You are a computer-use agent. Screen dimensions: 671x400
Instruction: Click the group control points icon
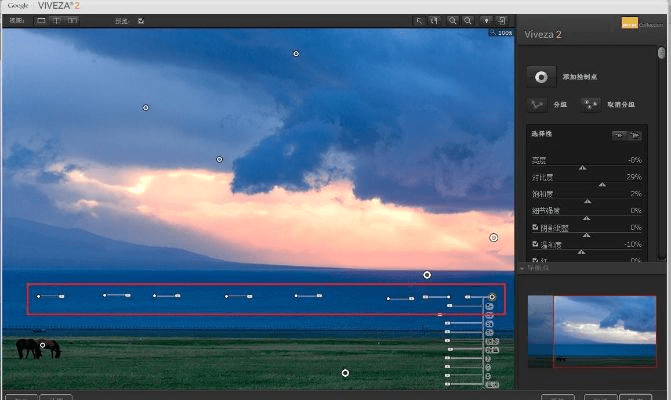click(x=537, y=104)
